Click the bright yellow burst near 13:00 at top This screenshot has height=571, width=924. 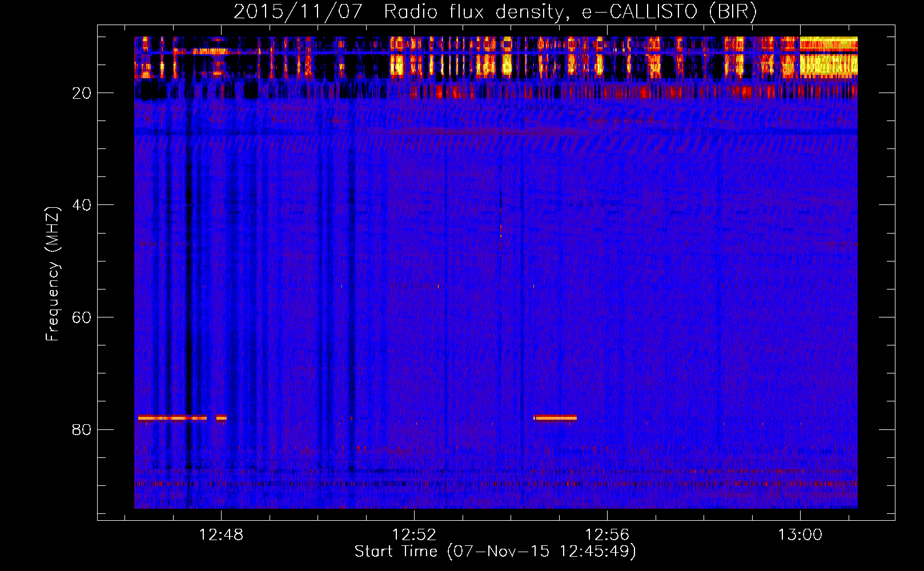(x=829, y=57)
